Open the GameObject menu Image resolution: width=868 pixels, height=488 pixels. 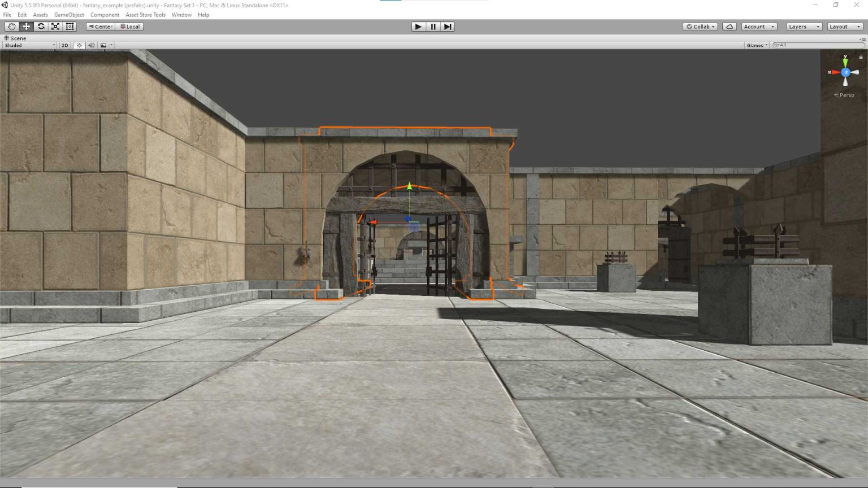pyautogui.click(x=69, y=15)
